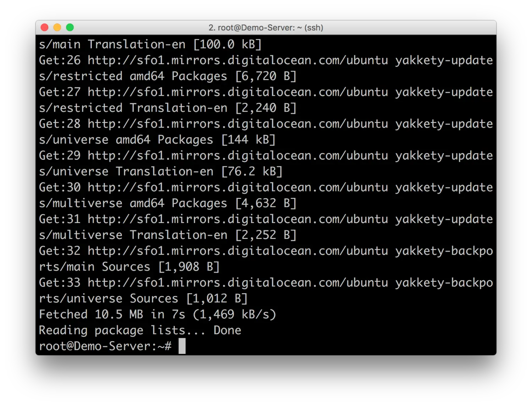Click the terminal block cursor
The height and width of the screenshot is (406, 532).
pos(182,346)
